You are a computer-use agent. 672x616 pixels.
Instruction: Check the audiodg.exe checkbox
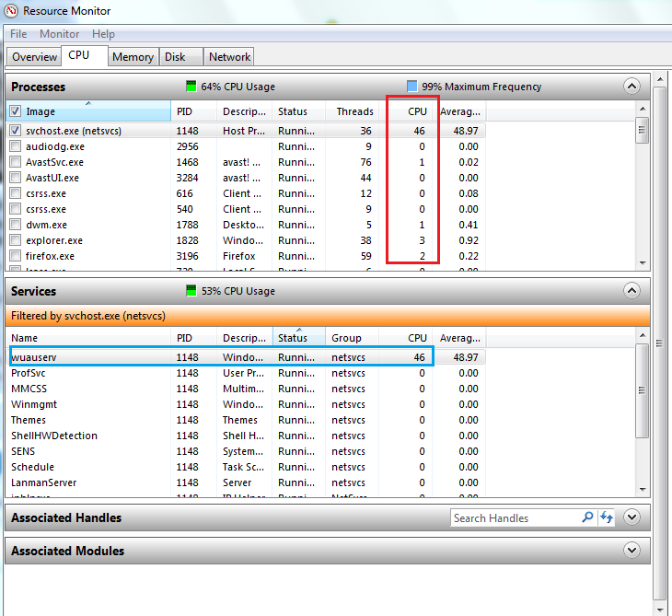[15, 146]
